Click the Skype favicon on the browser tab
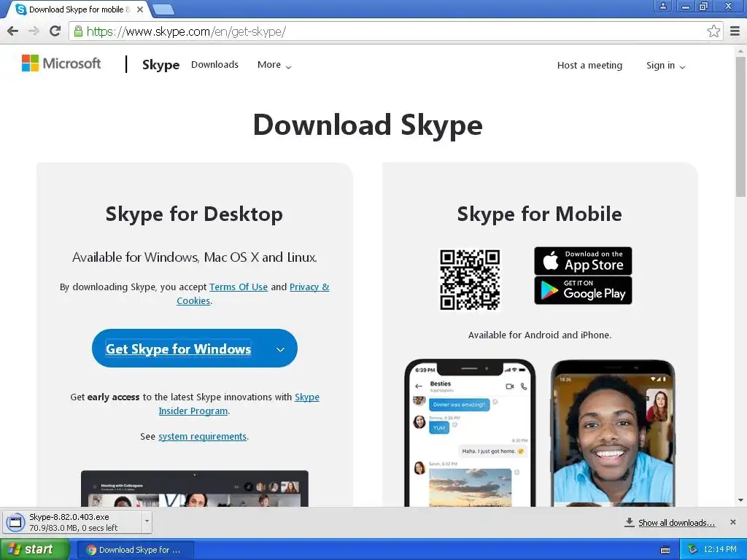 click(21, 9)
